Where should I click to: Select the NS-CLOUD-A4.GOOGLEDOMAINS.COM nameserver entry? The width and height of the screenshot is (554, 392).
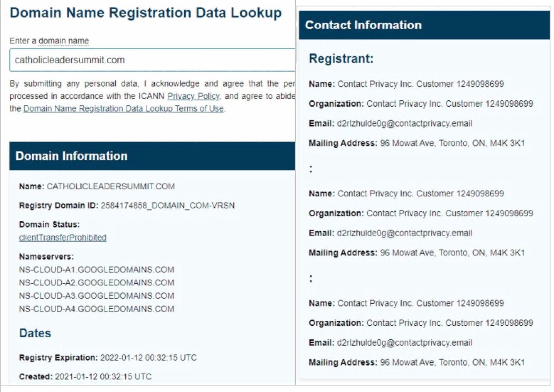coord(97,309)
